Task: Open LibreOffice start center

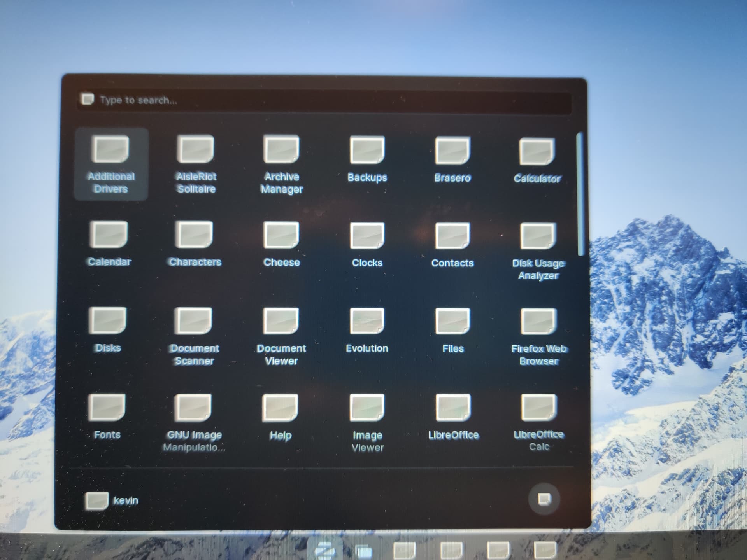Action: coord(453,417)
